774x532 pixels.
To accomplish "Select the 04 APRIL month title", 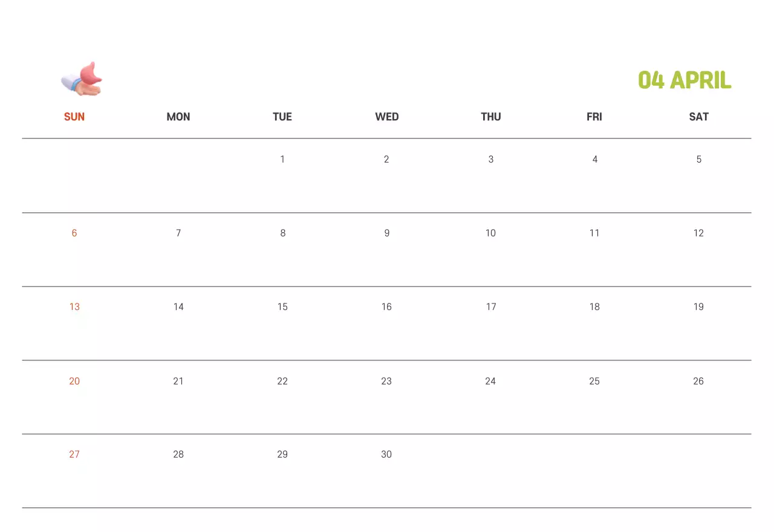I will point(685,80).
